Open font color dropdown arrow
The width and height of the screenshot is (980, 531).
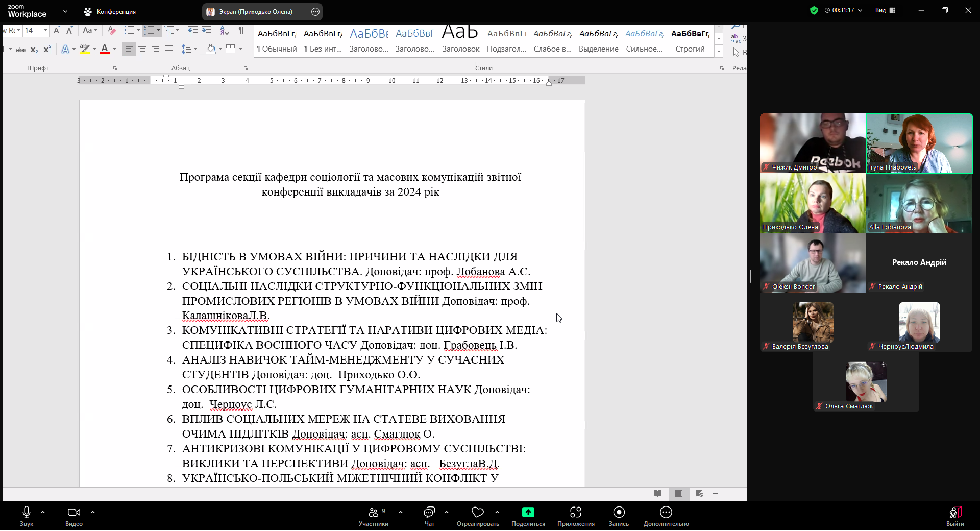point(114,50)
